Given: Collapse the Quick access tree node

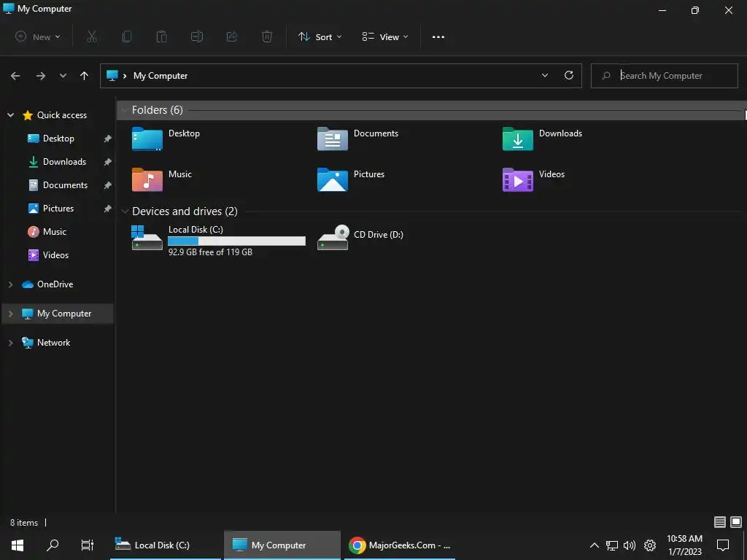Looking at the screenshot, I should (x=10, y=114).
